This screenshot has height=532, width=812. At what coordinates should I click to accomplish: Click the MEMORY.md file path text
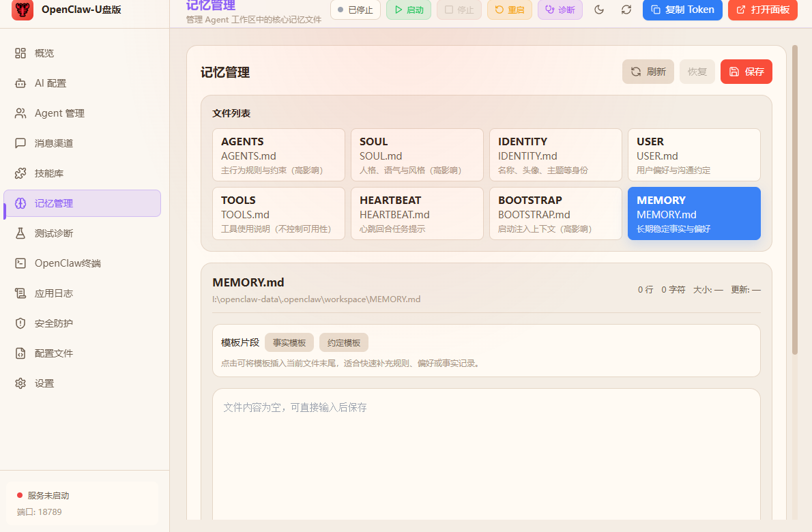coord(317,299)
